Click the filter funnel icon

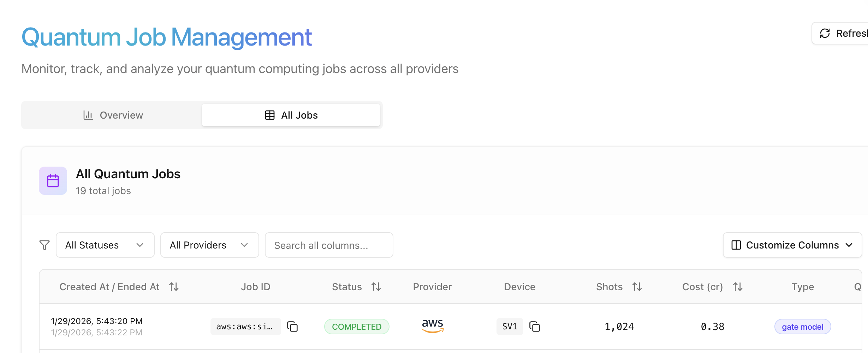pos(44,245)
